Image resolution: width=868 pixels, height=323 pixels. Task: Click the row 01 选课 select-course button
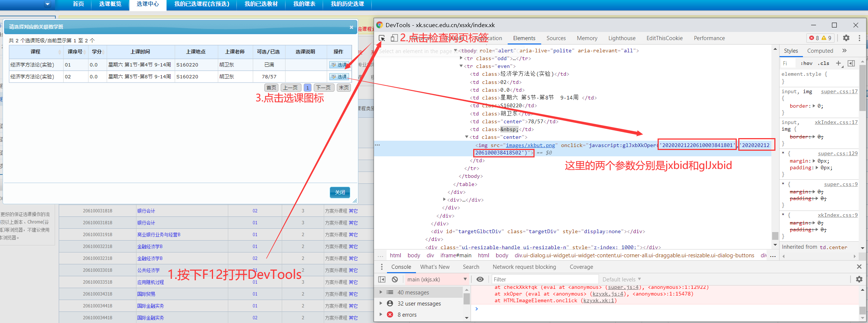[339, 65]
